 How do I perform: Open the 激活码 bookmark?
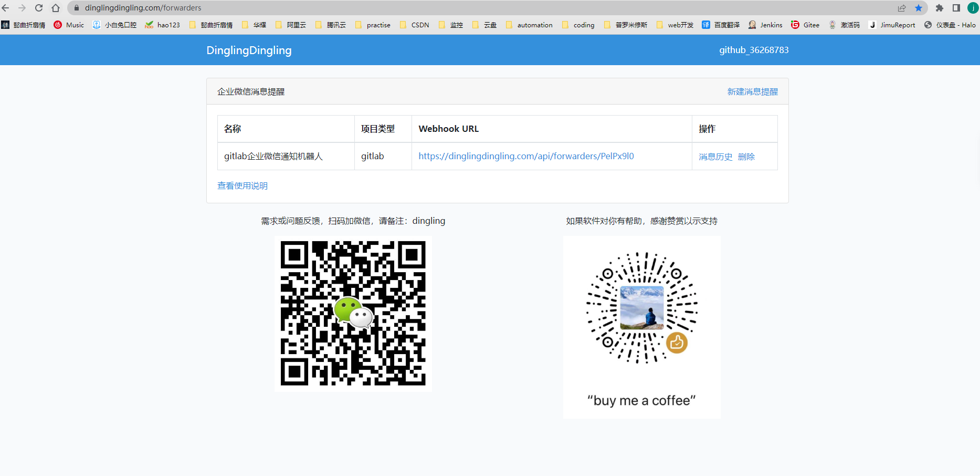click(844, 25)
